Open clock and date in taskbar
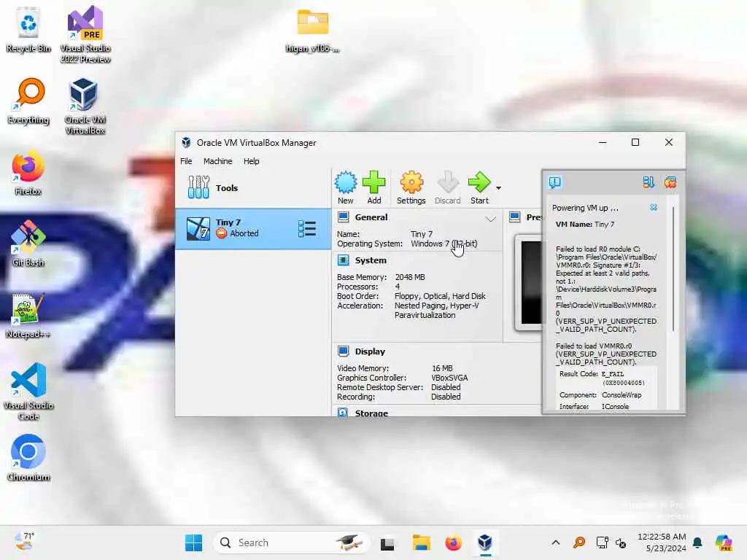Viewport: 747px width, 560px height. (x=662, y=542)
